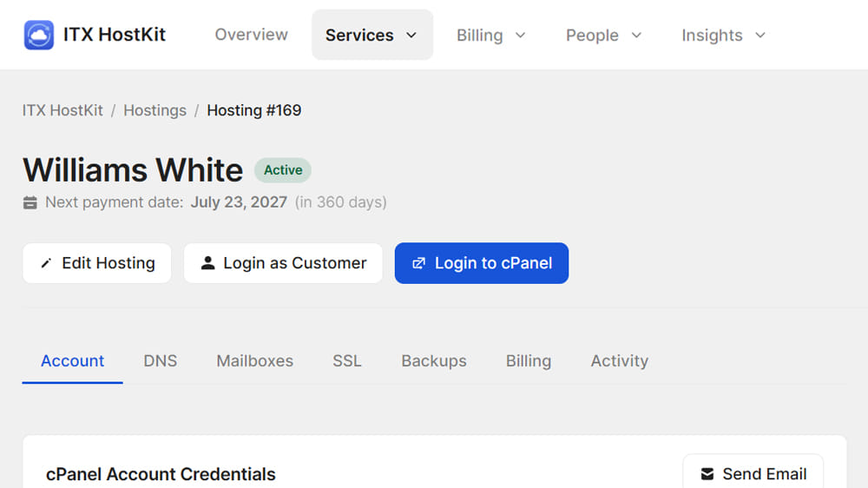Click the envelope icon in Send Email
868x488 pixels.
[707, 474]
